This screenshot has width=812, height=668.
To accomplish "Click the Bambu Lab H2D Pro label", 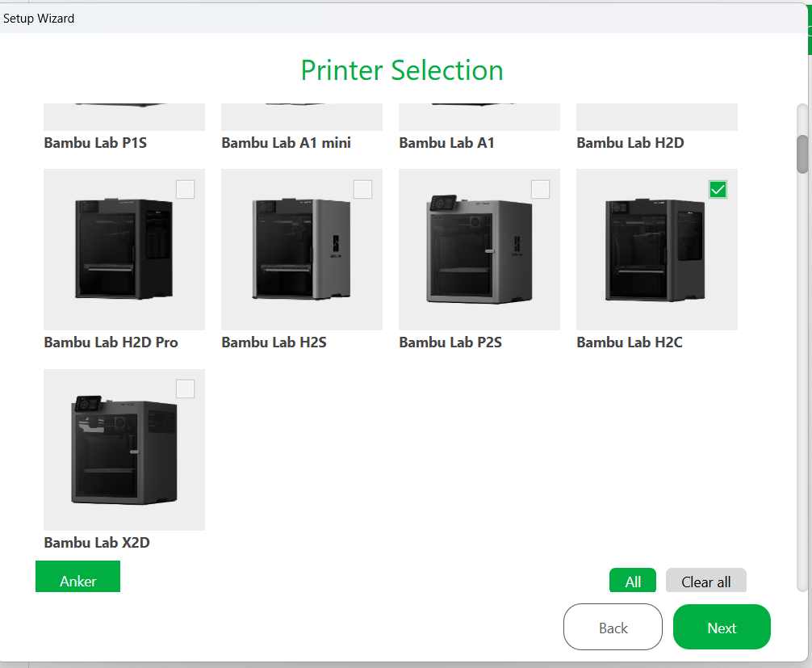I will [111, 342].
